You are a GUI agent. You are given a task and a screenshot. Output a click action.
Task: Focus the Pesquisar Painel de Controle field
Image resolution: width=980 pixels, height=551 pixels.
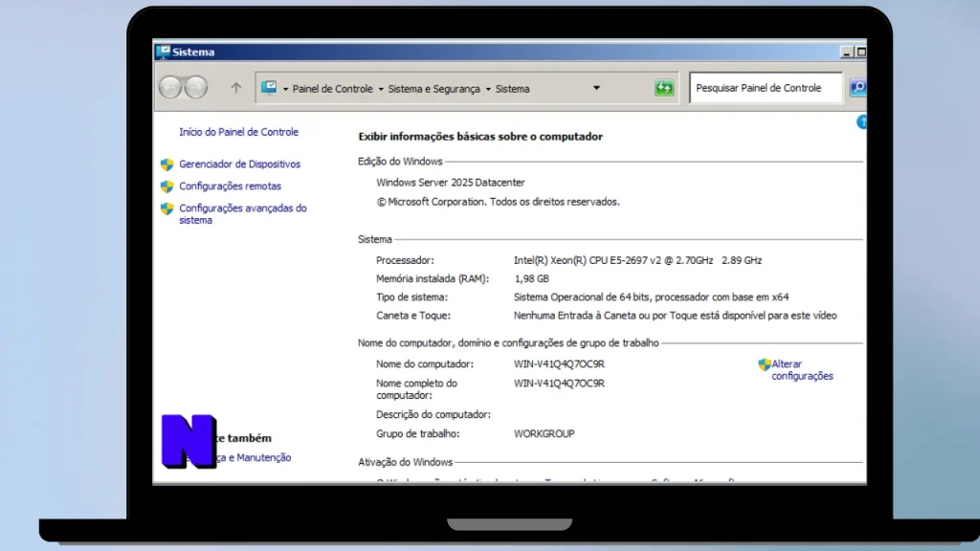pos(766,87)
